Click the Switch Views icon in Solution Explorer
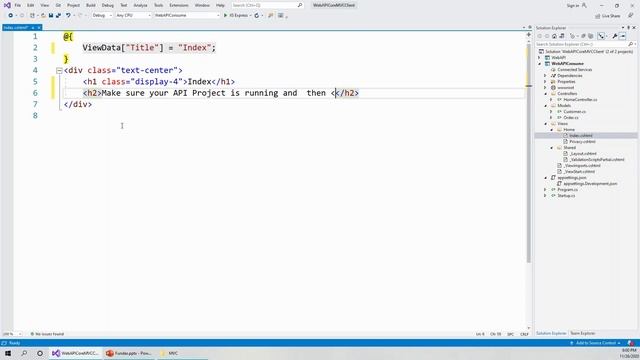Screen dimensions: 640x360 pyautogui.click(x=562, y=36)
